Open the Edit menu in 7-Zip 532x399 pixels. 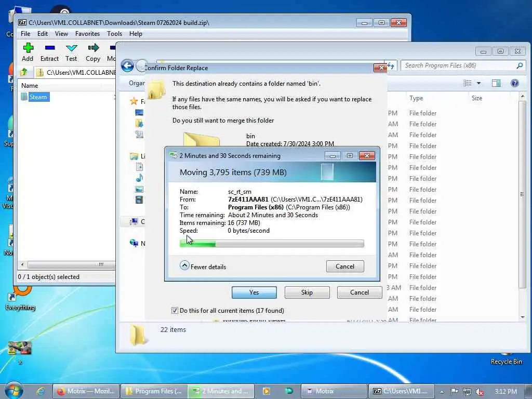coord(43,34)
